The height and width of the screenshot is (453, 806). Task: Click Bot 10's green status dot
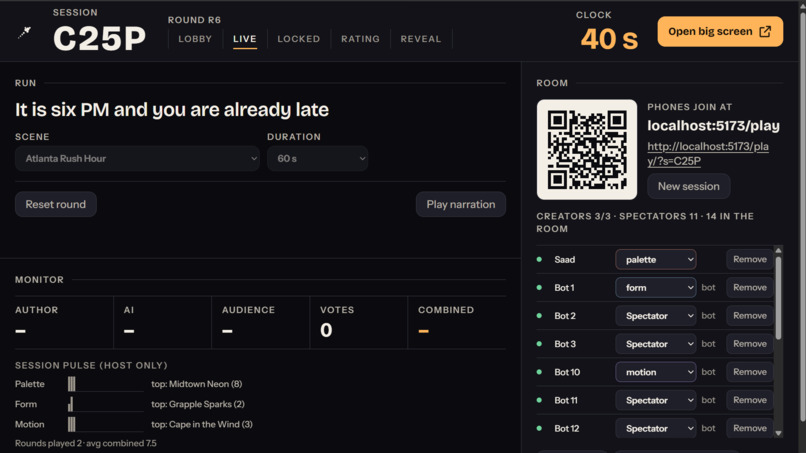539,372
